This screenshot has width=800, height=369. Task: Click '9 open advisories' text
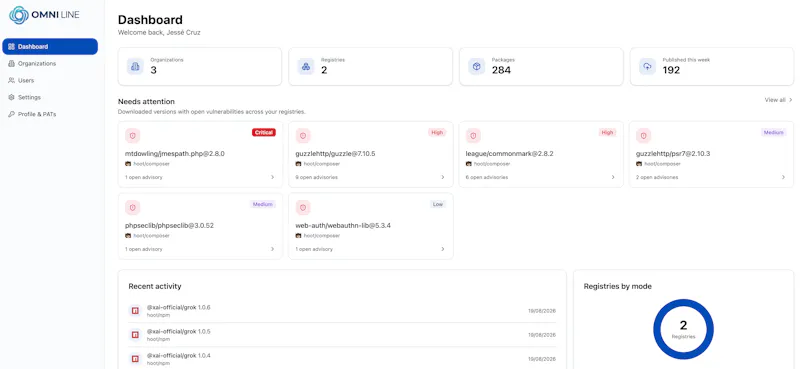[x=316, y=178]
